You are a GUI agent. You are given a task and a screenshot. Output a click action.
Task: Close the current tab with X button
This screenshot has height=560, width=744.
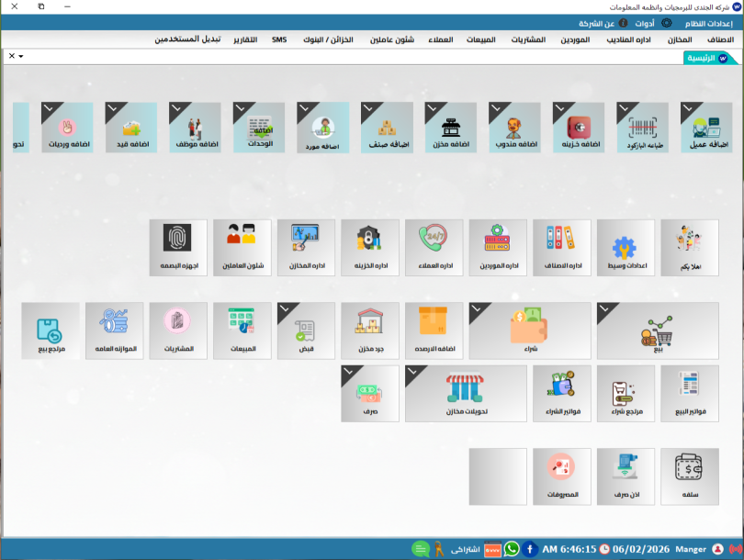(11, 57)
